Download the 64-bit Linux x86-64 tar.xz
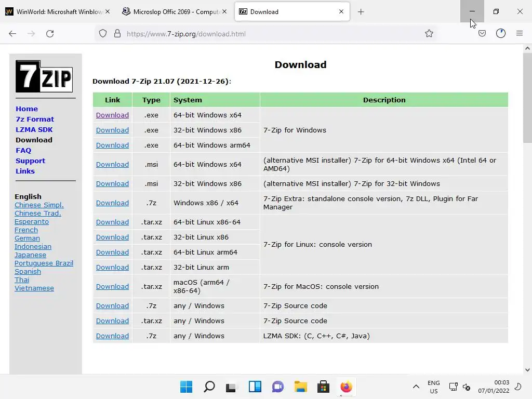 point(112,222)
